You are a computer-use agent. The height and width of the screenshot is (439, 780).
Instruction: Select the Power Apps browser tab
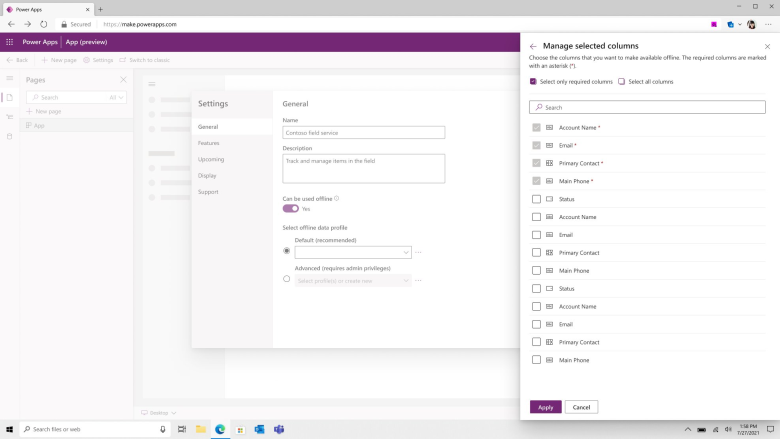point(47,9)
